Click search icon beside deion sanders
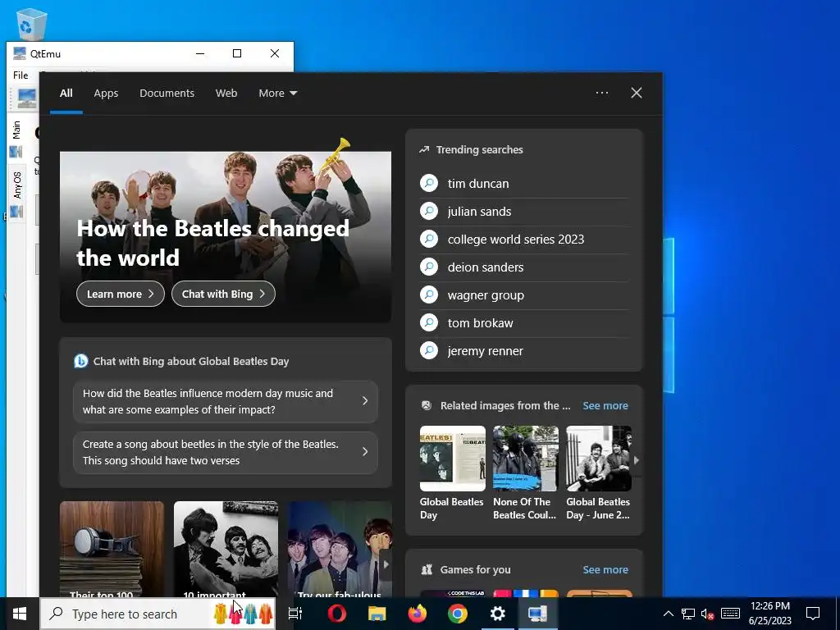This screenshot has width=840, height=630. click(429, 267)
